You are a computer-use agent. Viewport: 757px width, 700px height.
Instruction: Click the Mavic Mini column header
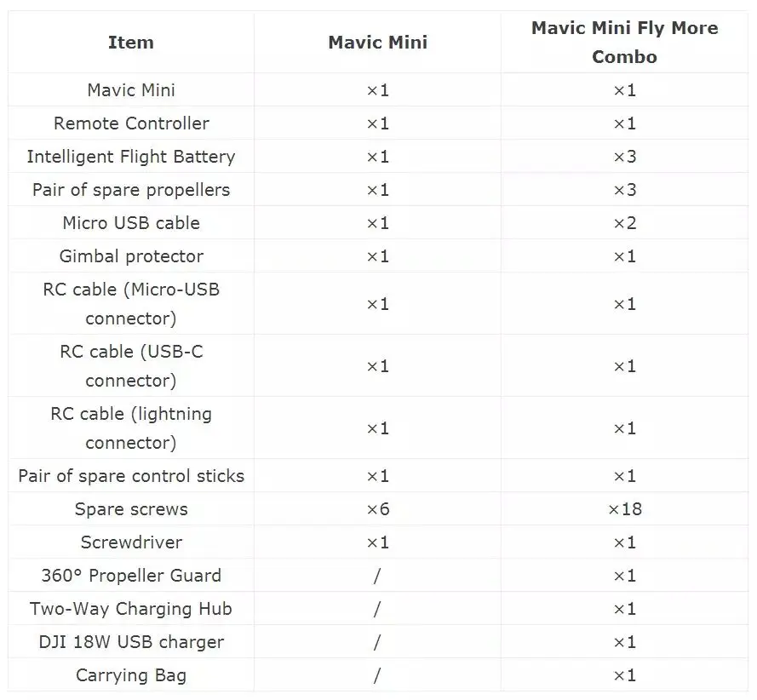(x=377, y=43)
